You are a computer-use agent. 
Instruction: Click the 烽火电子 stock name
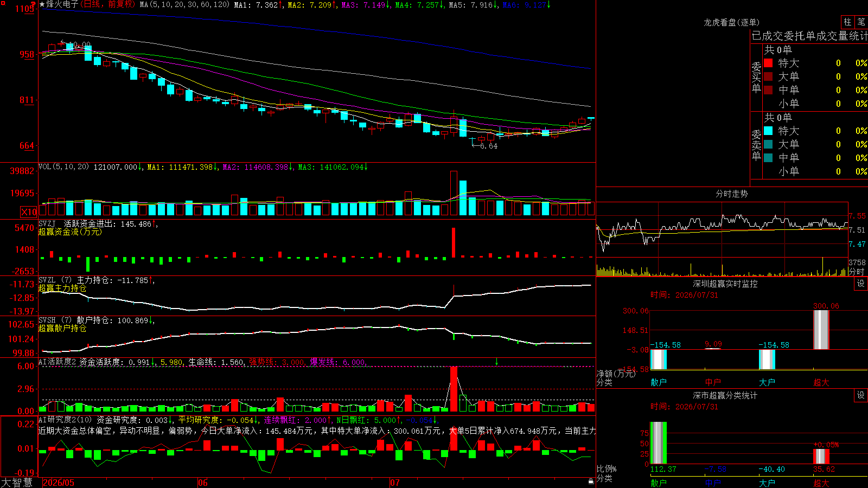click(62, 4)
